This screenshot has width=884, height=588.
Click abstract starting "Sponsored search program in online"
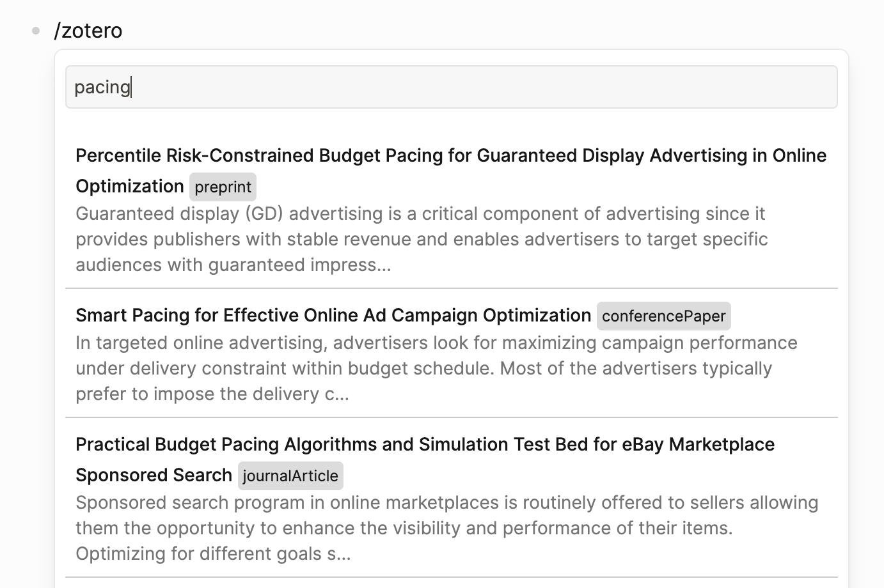click(446, 502)
